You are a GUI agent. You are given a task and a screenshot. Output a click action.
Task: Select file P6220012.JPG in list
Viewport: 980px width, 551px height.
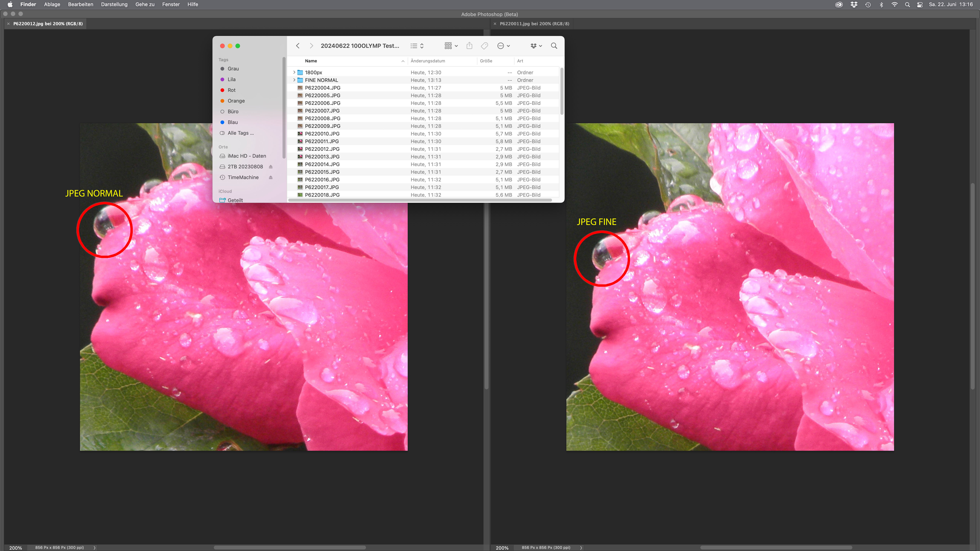(x=322, y=149)
